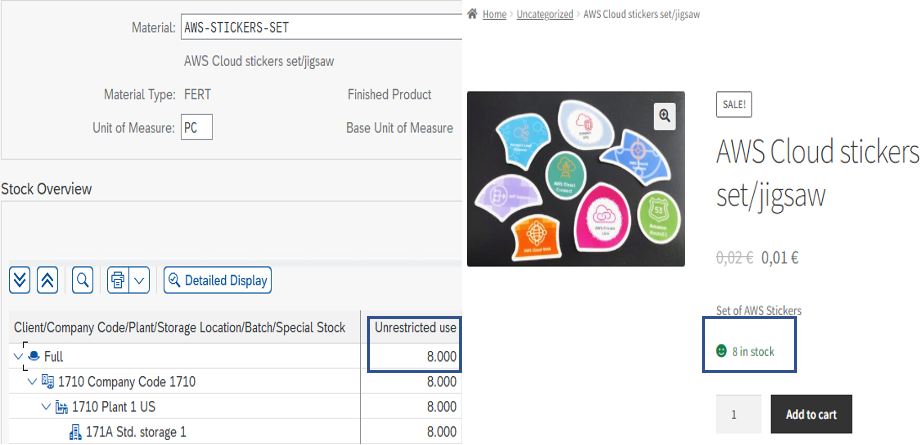Click the storage building icon beside 171A
The height and width of the screenshot is (445, 924).
75,432
